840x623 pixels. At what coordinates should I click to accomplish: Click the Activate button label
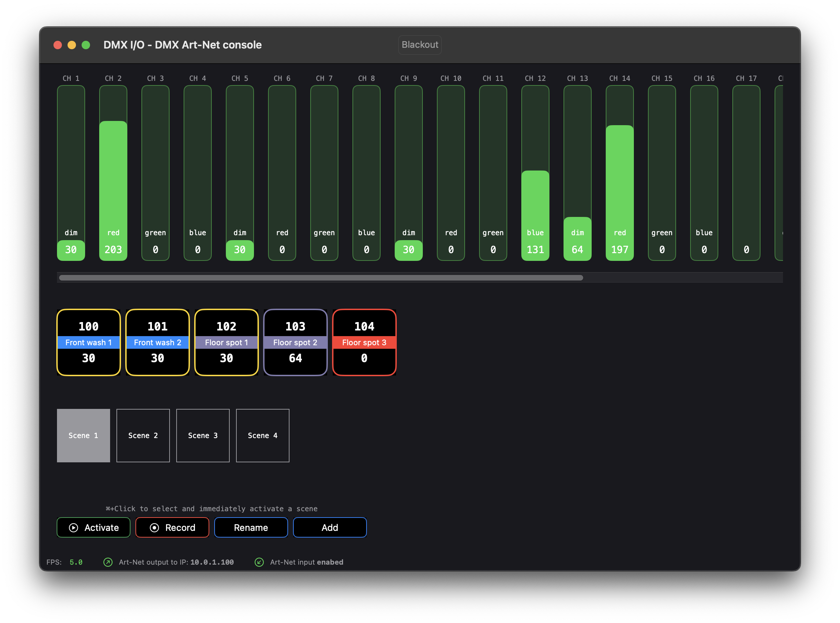[102, 528]
